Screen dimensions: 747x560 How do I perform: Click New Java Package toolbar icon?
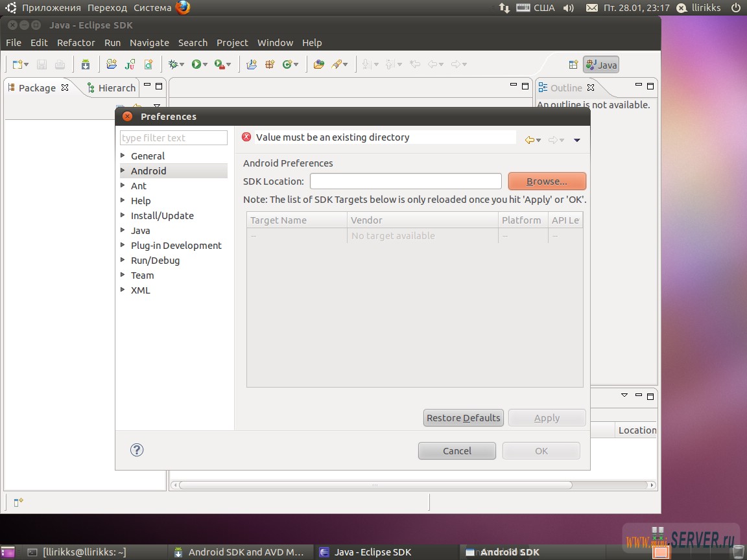click(x=270, y=64)
